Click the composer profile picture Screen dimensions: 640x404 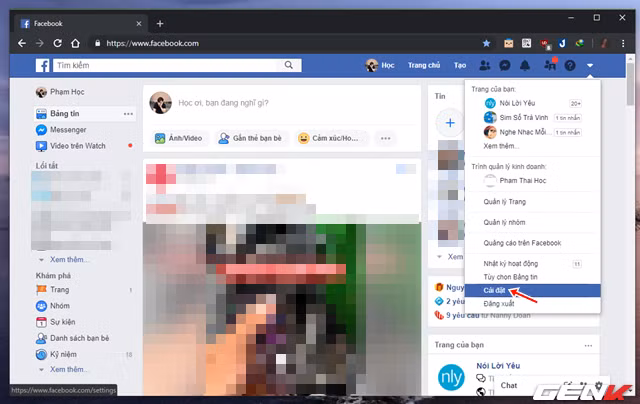point(160,103)
